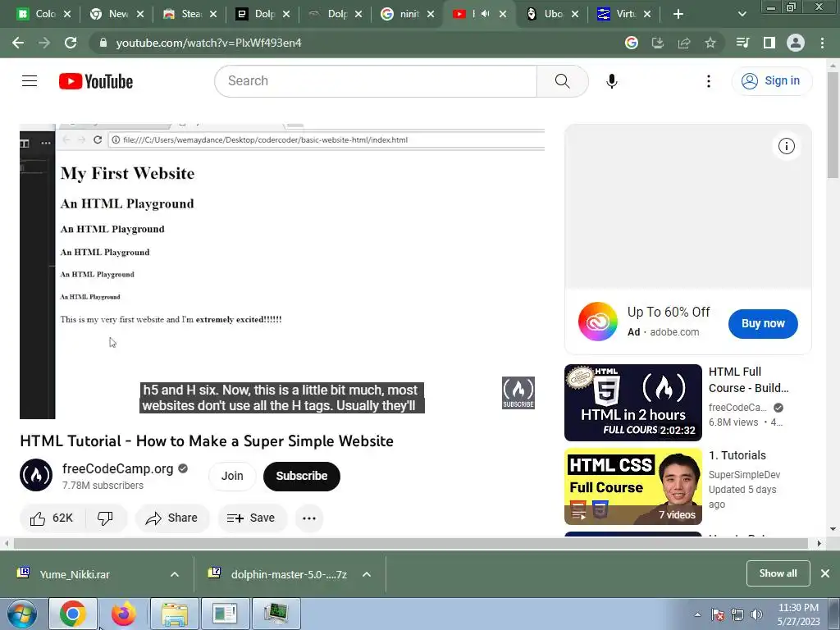This screenshot has width=840, height=630.
Task: Open Chrome profile avatar
Action: (x=796, y=43)
